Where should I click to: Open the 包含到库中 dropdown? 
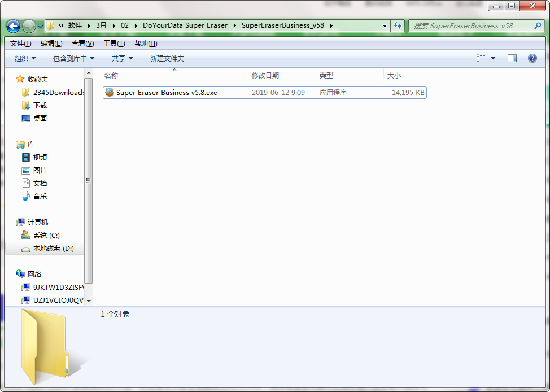pos(73,59)
